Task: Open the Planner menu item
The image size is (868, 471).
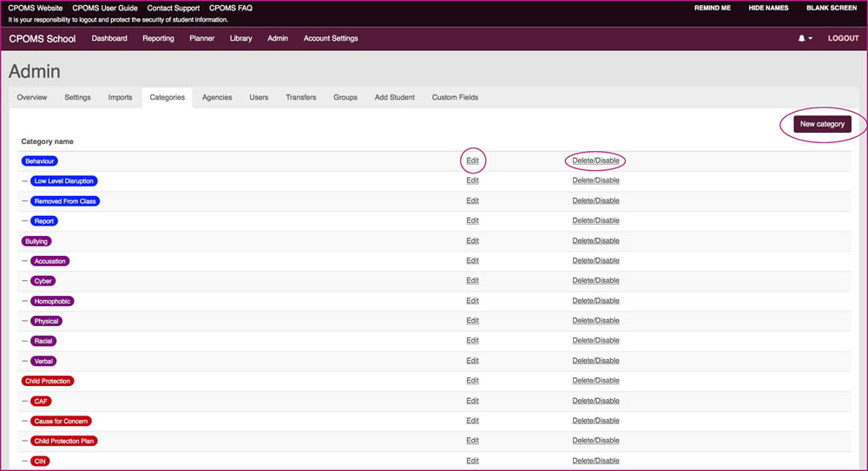Action: pos(202,38)
